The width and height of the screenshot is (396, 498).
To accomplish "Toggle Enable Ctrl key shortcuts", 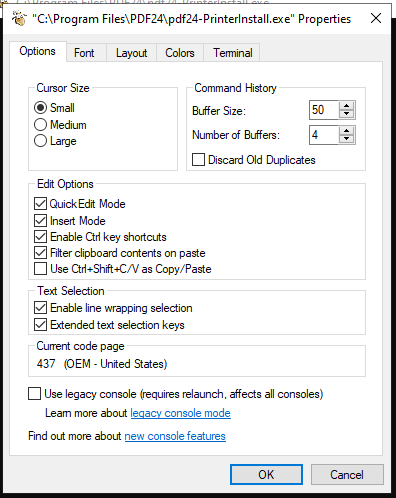I will [x=40, y=237].
